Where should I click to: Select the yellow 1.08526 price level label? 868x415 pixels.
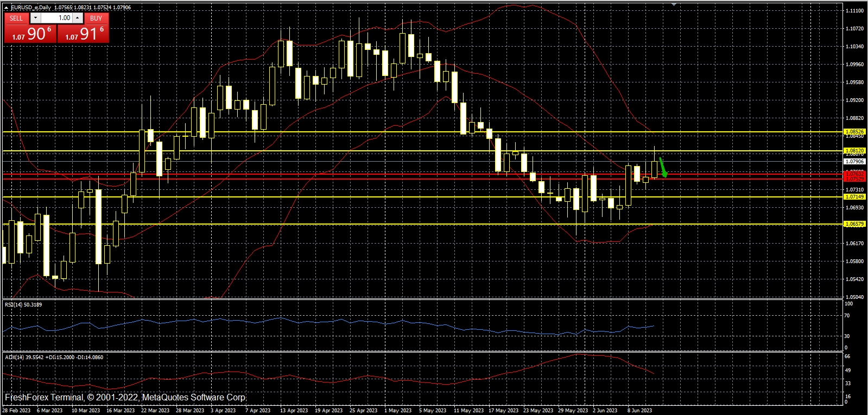[x=854, y=132]
